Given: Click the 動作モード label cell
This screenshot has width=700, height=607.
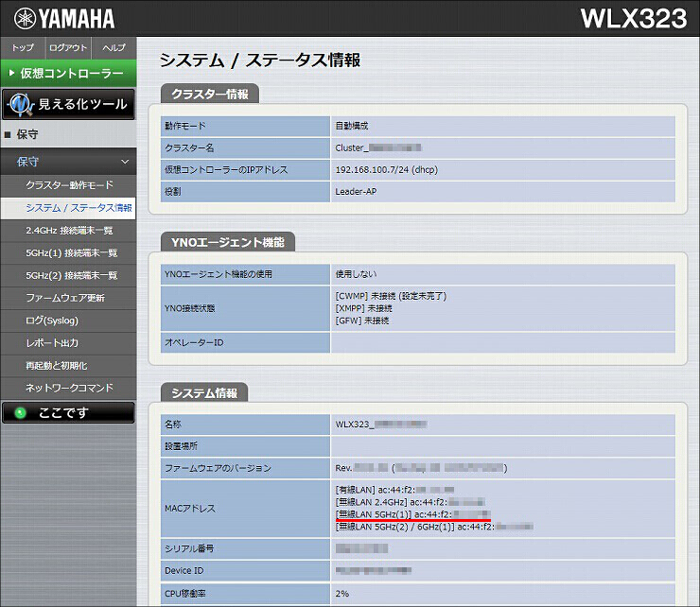Looking at the screenshot, I should click(x=246, y=126).
